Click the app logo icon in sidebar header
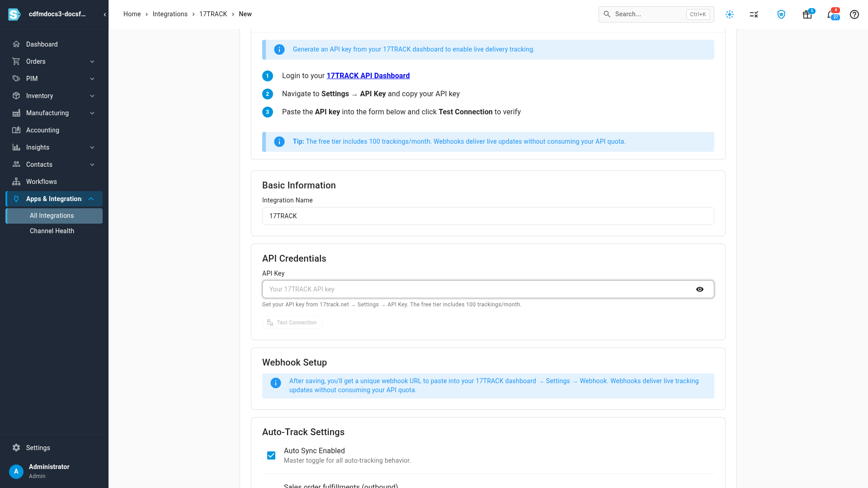The height and width of the screenshot is (488, 868). coord(14,14)
